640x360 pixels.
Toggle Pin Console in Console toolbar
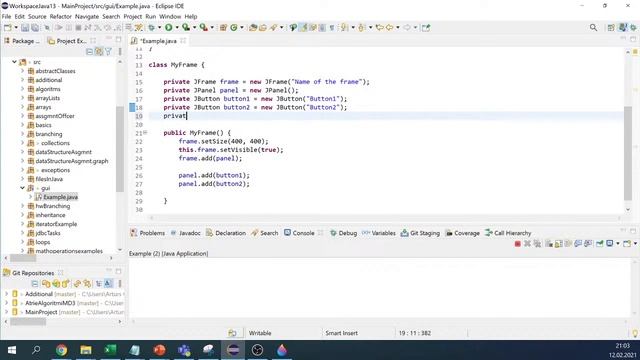[600, 244]
